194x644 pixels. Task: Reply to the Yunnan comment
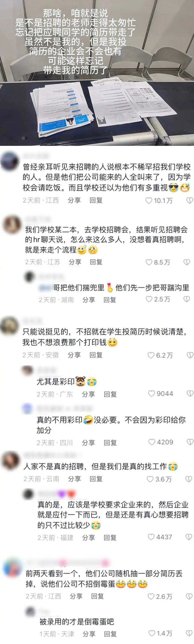pyautogui.click(x=96, y=479)
